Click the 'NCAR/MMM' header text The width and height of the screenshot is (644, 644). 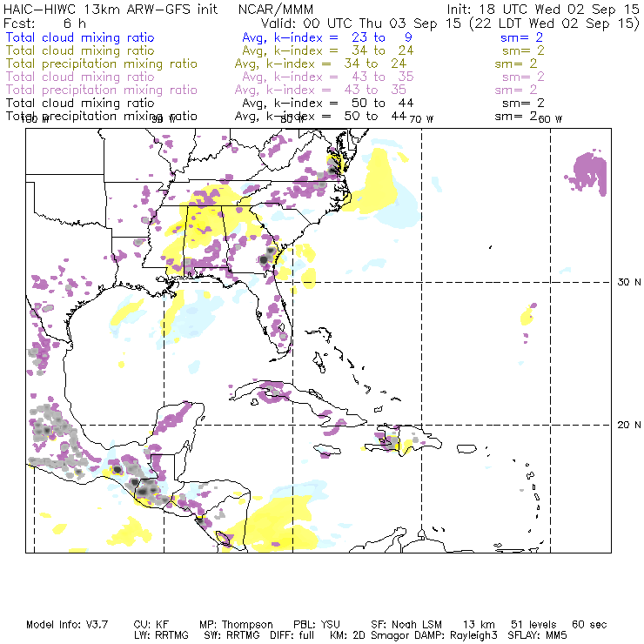[x=276, y=9]
